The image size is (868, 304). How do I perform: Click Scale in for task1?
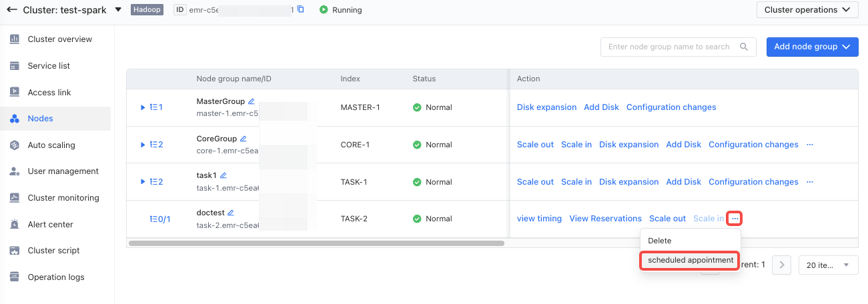click(x=576, y=182)
